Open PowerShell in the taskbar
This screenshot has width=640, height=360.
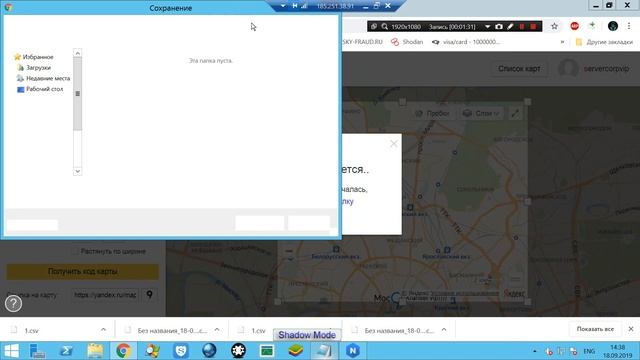pyautogui.click(x=66, y=351)
